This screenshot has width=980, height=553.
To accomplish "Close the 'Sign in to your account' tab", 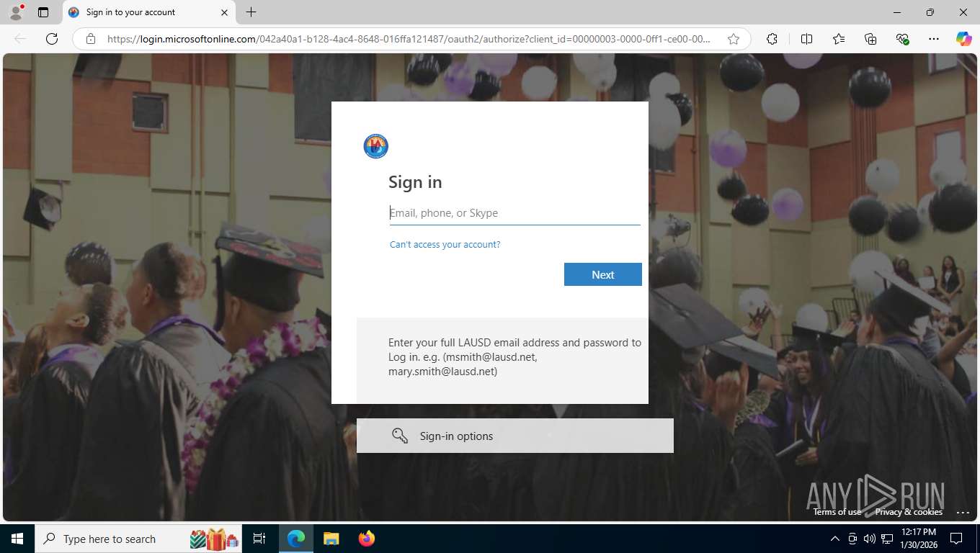I will coord(224,12).
